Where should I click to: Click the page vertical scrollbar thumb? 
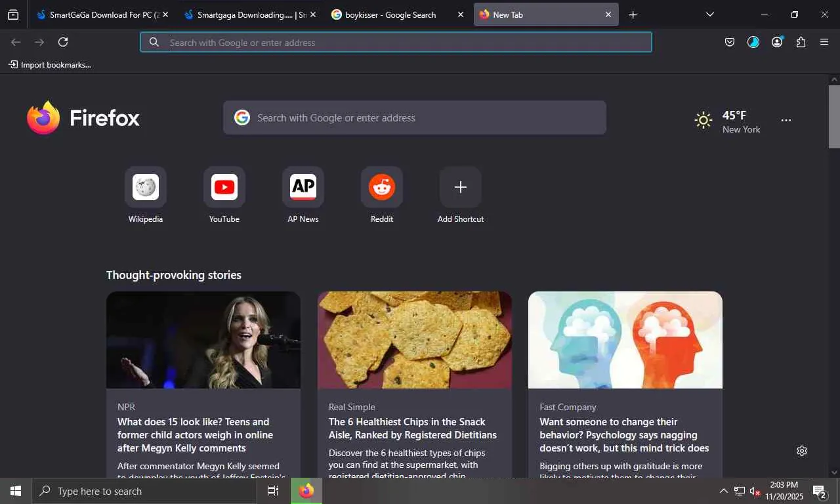[x=834, y=117]
